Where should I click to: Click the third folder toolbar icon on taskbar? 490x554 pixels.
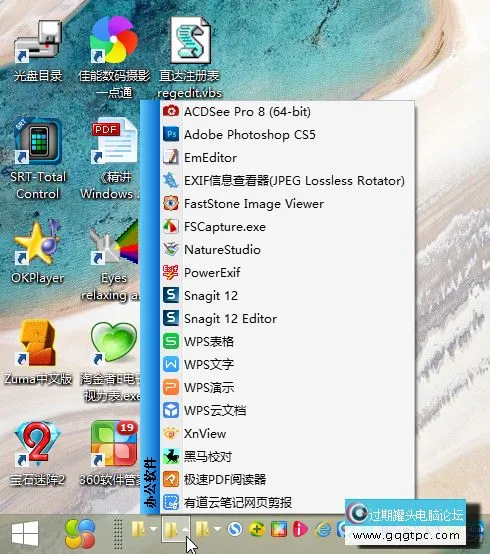(x=203, y=529)
